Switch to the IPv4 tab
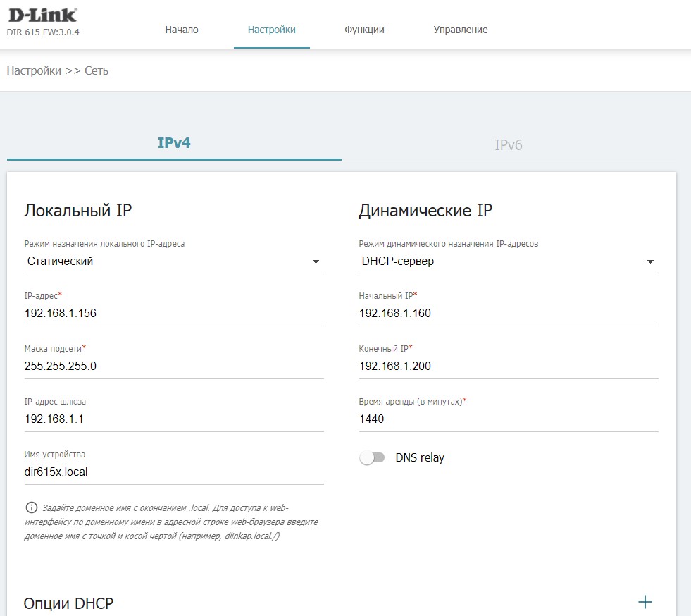Image resolution: width=691 pixels, height=616 pixels. [174, 143]
